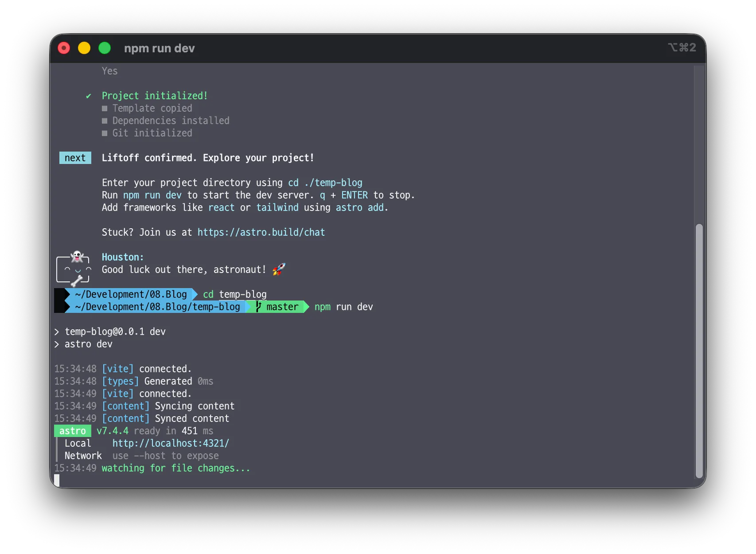The height and width of the screenshot is (554, 756).
Task: Click 'use --host to expose' text
Action: coord(165,456)
